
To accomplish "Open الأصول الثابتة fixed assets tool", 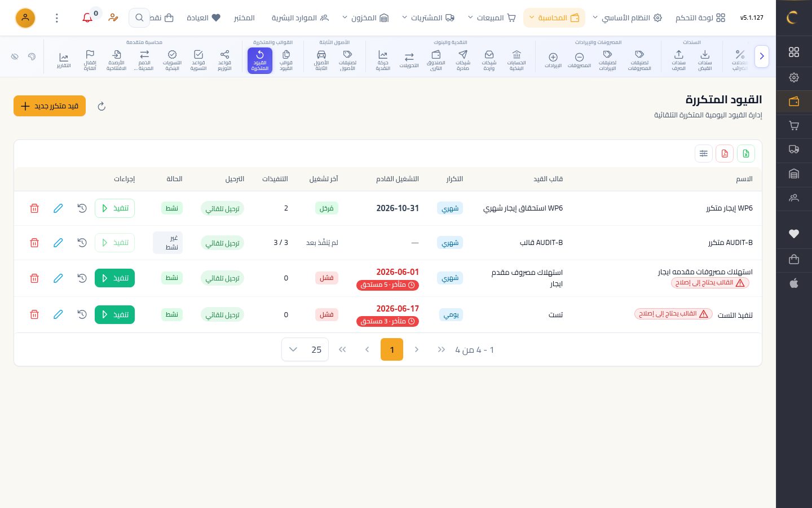I will coord(321,60).
